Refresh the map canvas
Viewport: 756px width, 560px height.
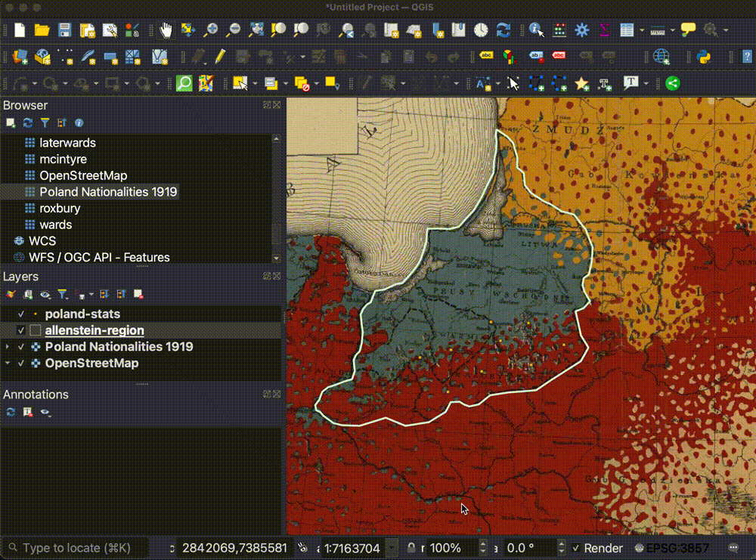(x=503, y=30)
